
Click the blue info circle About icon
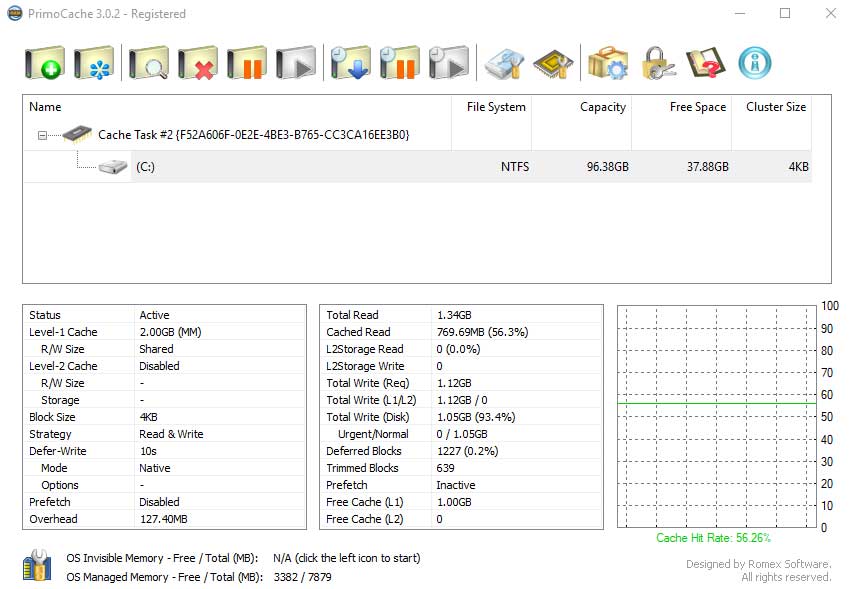754,63
